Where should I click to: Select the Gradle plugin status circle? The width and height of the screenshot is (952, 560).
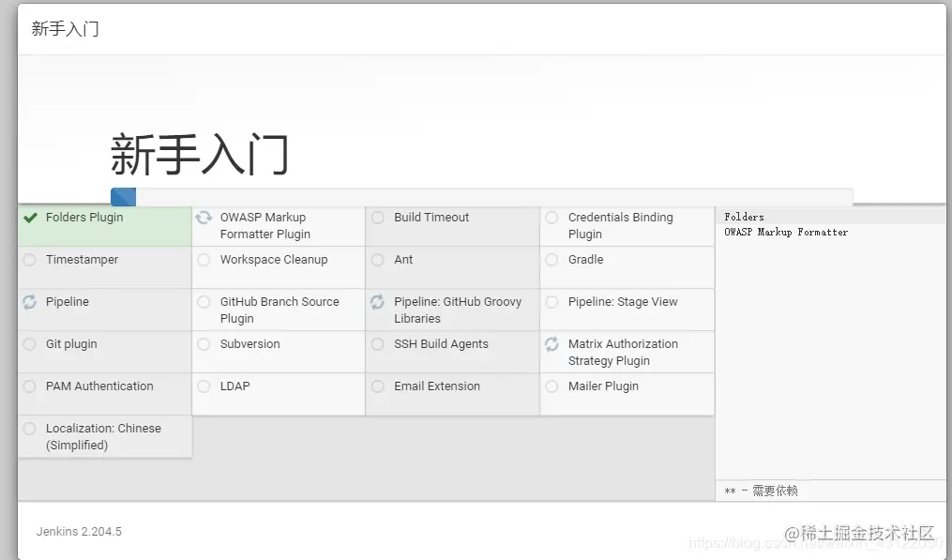pyautogui.click(x=552, y=260)
